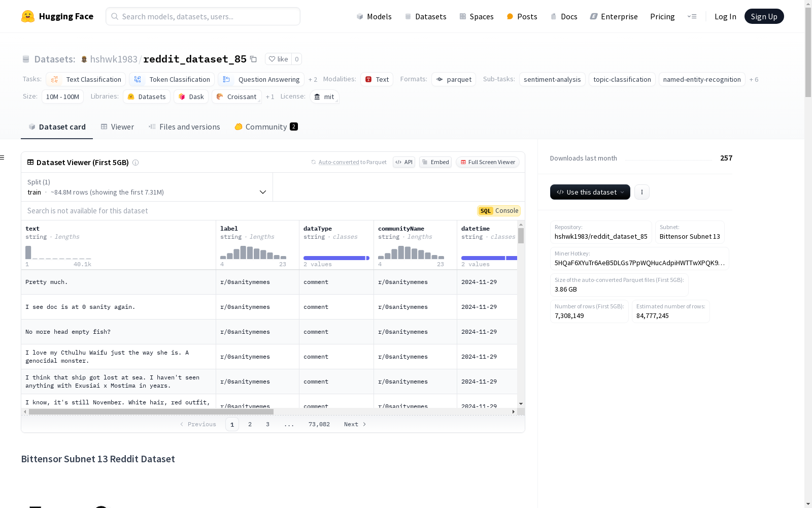Click the communityName column header
This screenshot has height=508, width=812.
[415, 245]
